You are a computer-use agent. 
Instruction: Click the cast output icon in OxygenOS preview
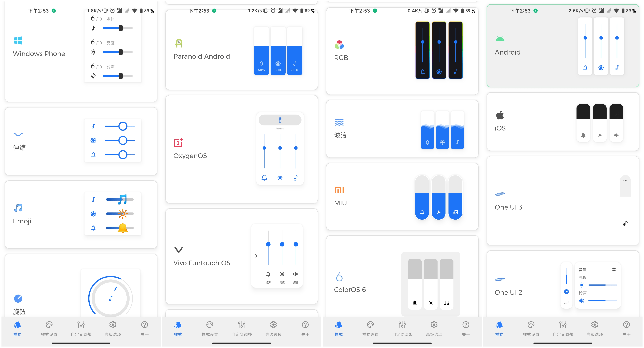coord(280,120)
